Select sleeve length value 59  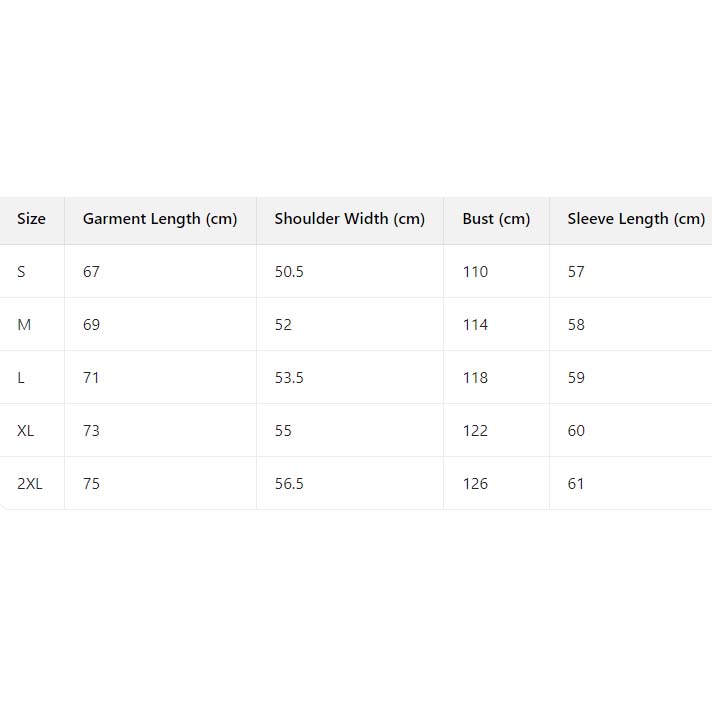pyautogui.click(x=576, y=378)
